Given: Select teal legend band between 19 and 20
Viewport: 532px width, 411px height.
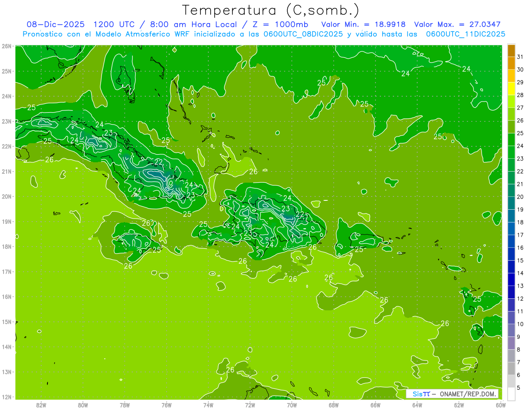Looking at the screenshot, I should [512, 203].
